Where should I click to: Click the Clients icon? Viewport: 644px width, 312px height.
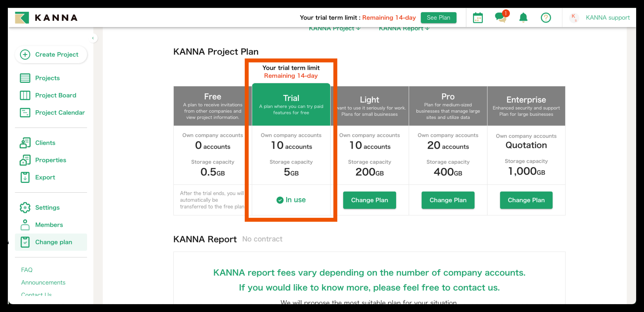coord(25,143)
